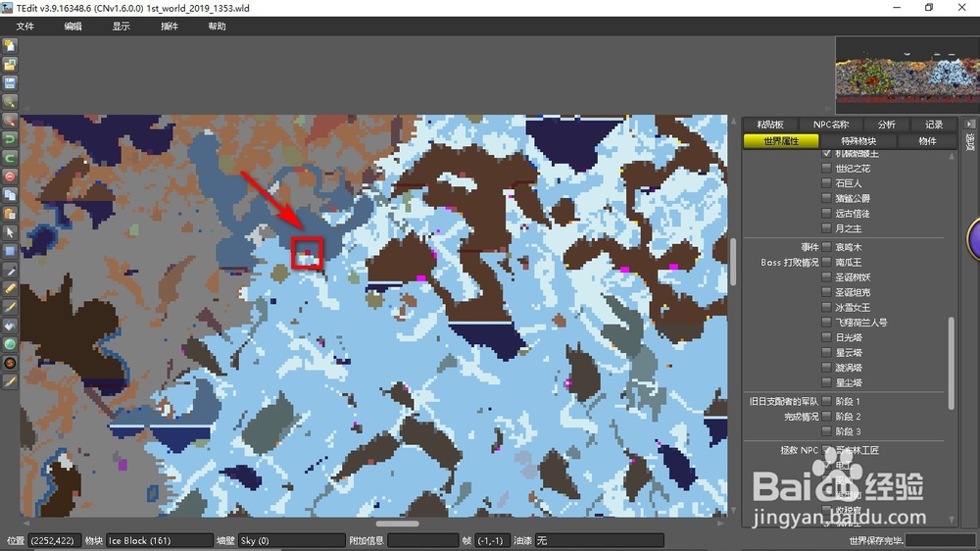Enable the 圣诞坦克 checkbox
This screenshot has height=551, width=980.
click(826, 292)
